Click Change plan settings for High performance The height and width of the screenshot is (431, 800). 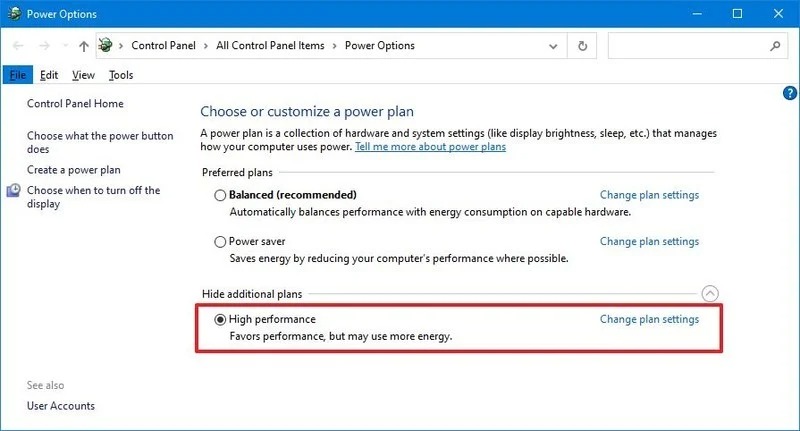click(649, 319)
